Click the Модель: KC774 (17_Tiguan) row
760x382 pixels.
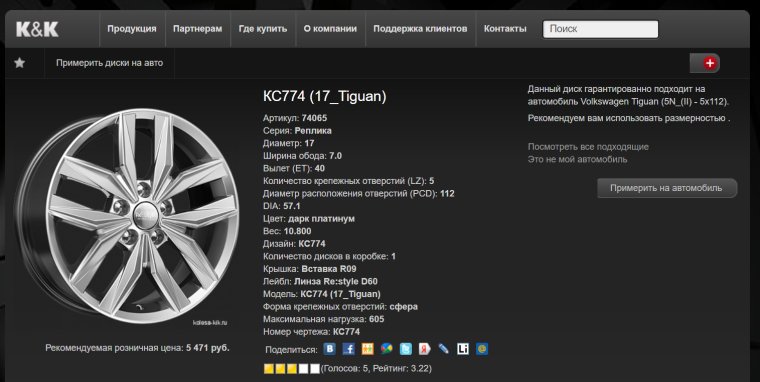[322, 294]
